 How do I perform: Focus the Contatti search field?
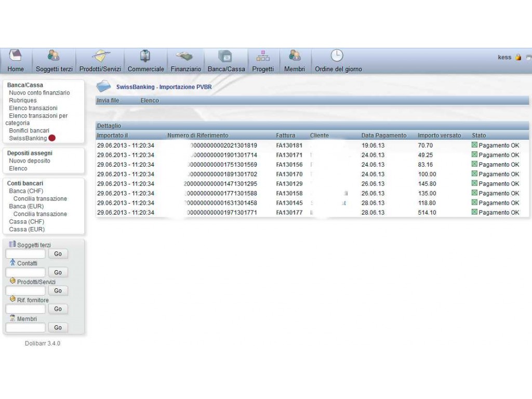coord(25,272)
